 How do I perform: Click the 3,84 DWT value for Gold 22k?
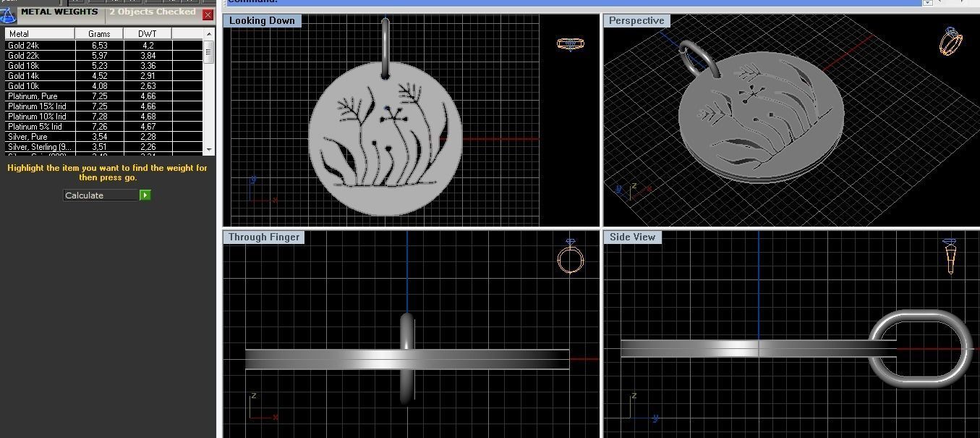(x=148, y=55)
